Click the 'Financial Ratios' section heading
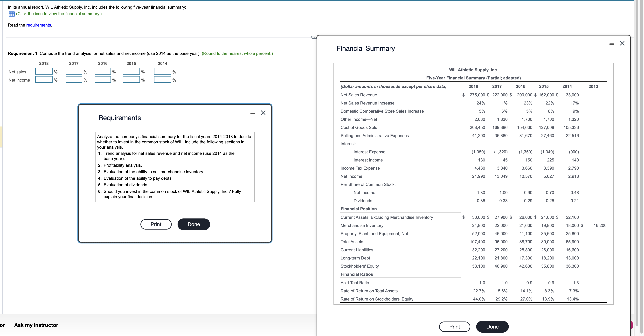644x336 pixels. pyautogui.click(x=356, y=274)
